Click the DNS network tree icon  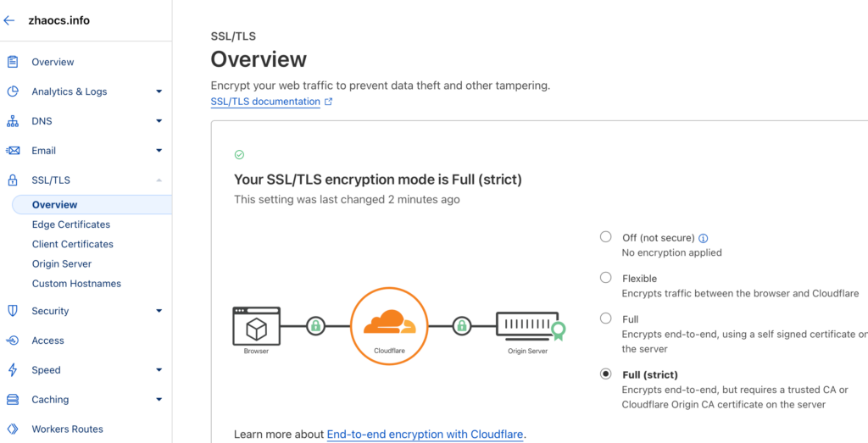12,121
